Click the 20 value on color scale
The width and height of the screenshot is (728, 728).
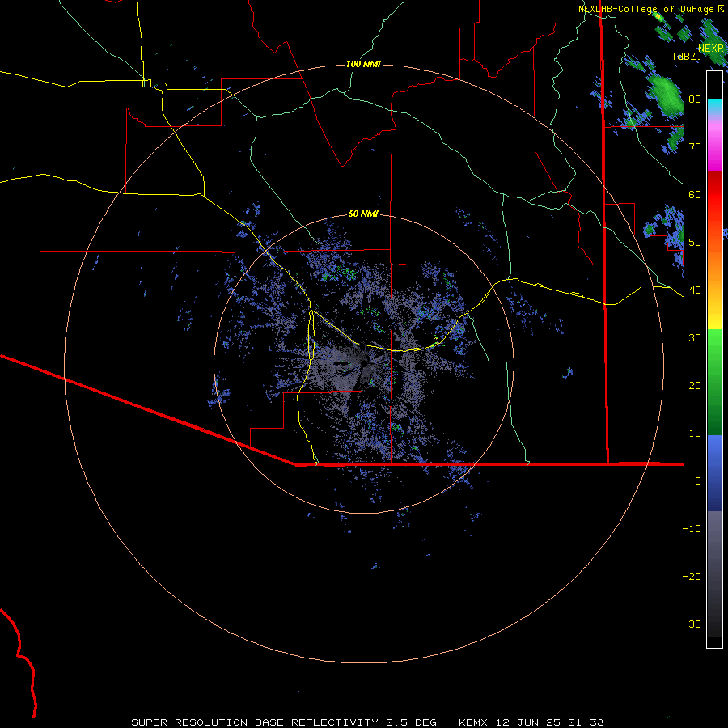pyautogui.click(x=695, y=386)
